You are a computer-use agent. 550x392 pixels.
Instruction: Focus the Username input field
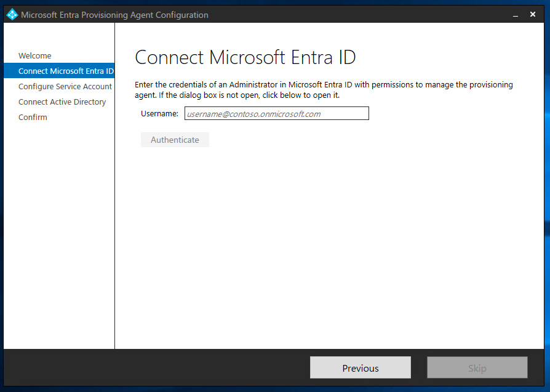pos(277,113)
